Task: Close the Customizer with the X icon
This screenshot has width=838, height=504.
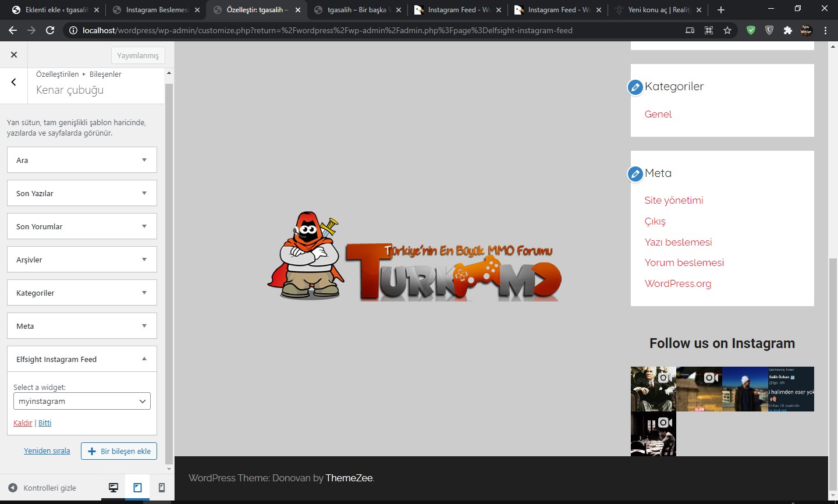Action: 14,55
